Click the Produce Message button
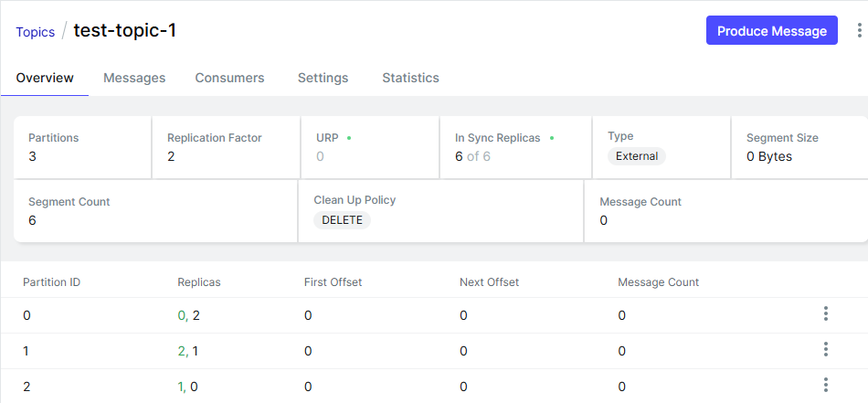The image size is (868, 403). (x=771, y=30)
